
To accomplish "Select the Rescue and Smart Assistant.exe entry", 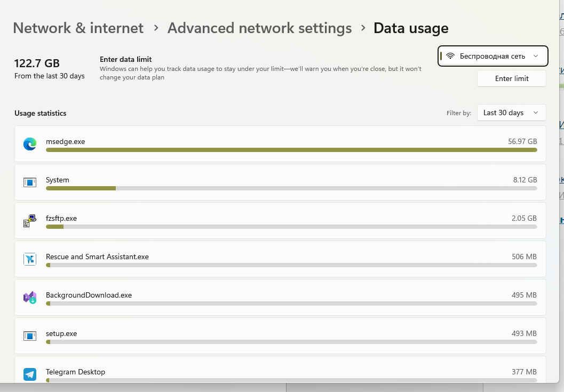I will point(280,259).
